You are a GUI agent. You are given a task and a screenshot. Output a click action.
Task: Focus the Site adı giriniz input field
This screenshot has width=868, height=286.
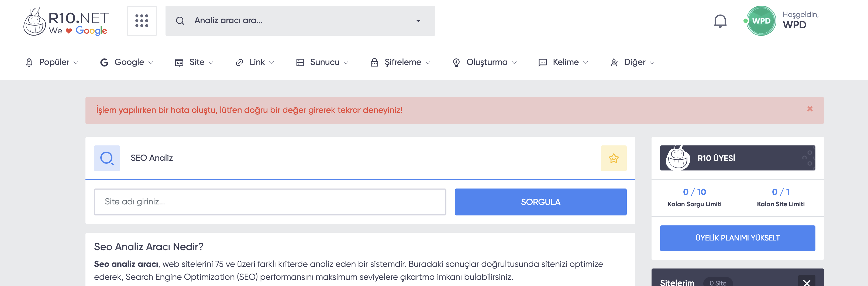click(x=270, y=202)
